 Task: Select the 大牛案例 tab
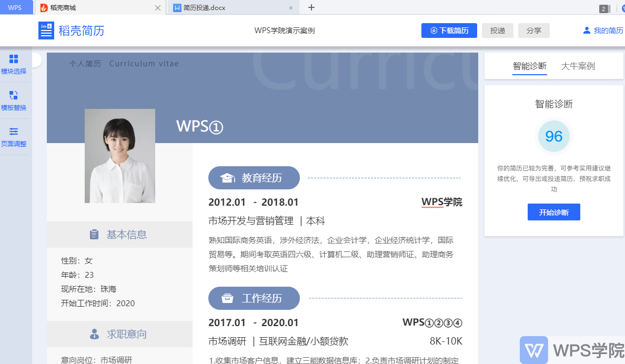pyautogui.click(x=578, y=66)
